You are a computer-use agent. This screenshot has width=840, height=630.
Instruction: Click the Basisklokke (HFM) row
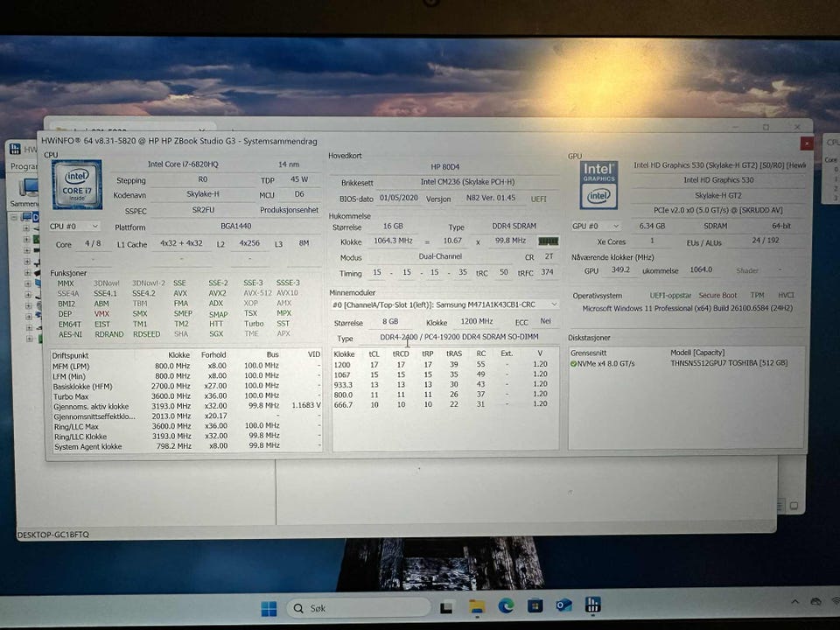[185, 386]
